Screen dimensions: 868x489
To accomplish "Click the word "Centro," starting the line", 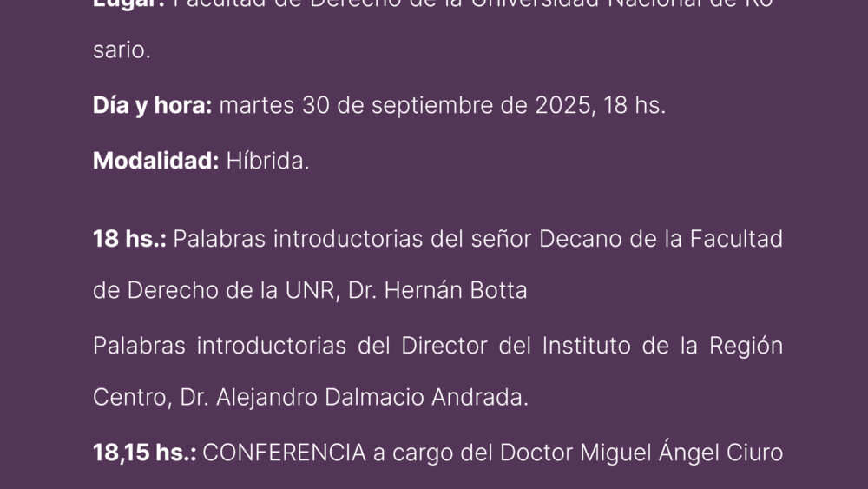I will point(132,398).
